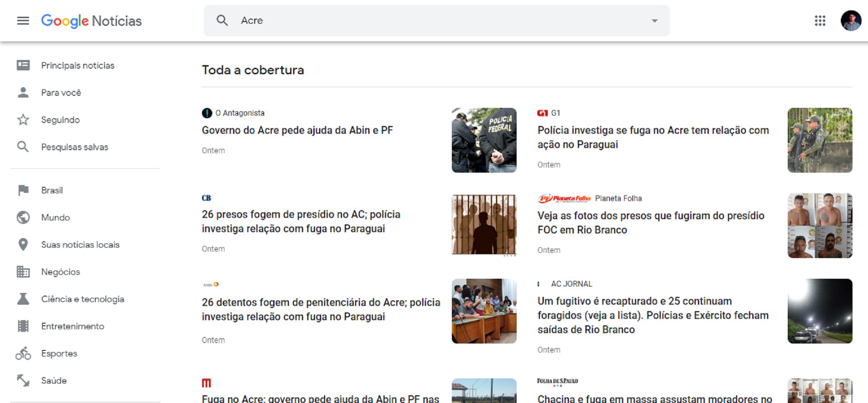Click the Google Notícias logo
This screenshot has width=868, height=403.
92,21
